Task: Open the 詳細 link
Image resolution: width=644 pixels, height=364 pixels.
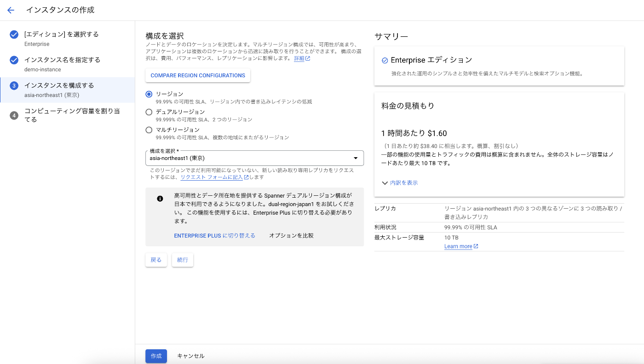Action: click(x=299, y=59)
